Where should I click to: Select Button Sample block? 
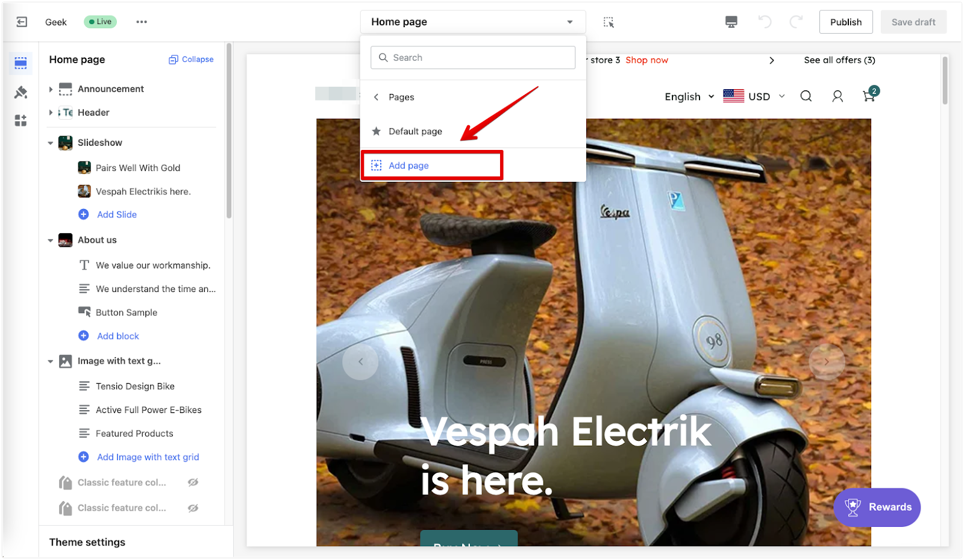(127, 313)
